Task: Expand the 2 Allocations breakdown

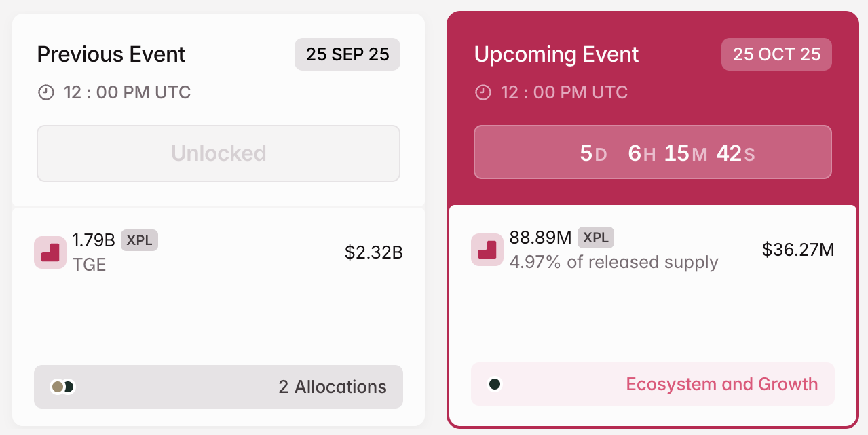Action: click(x=332, y=386)
